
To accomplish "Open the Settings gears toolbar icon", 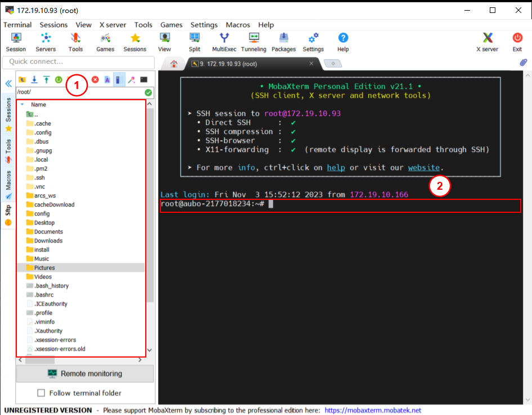I will (x=313, y=42).
